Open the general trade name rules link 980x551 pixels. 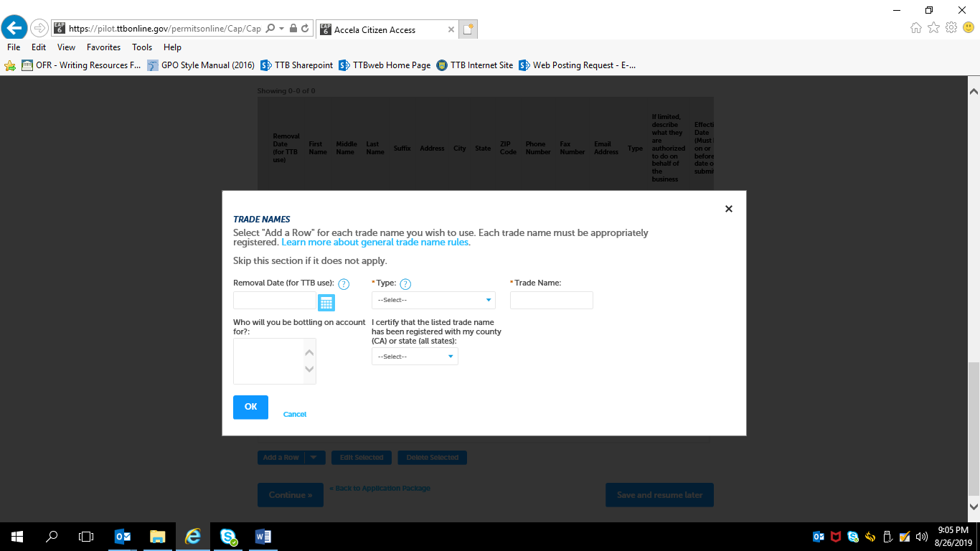click(375, 242)
